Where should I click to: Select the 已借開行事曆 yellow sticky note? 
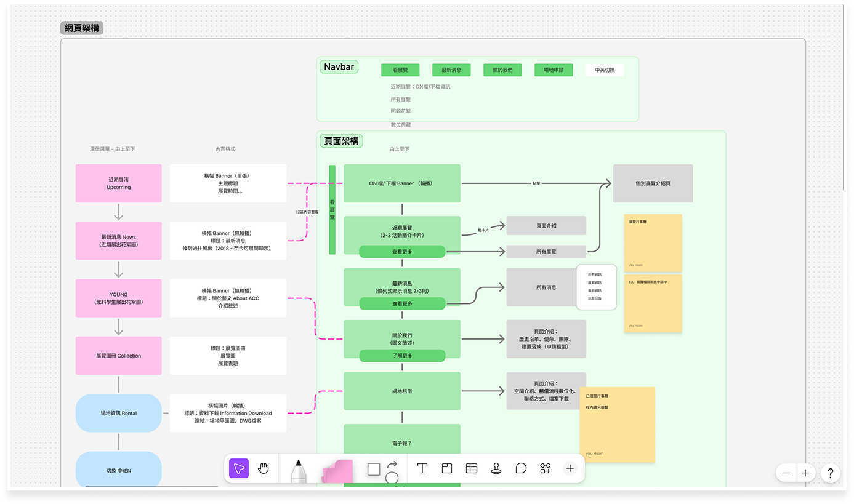(617, 425)
